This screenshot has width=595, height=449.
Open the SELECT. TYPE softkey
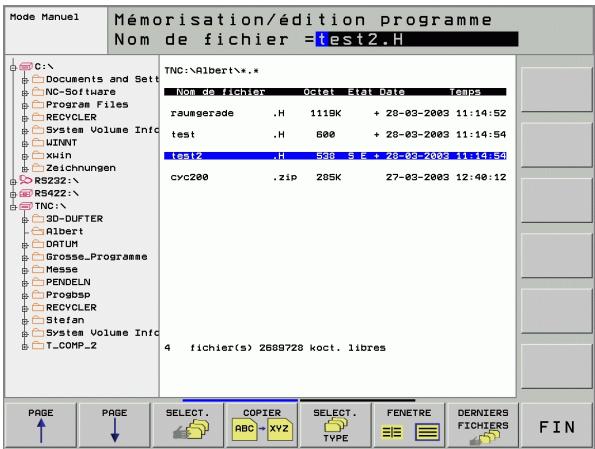click(335, 425)
